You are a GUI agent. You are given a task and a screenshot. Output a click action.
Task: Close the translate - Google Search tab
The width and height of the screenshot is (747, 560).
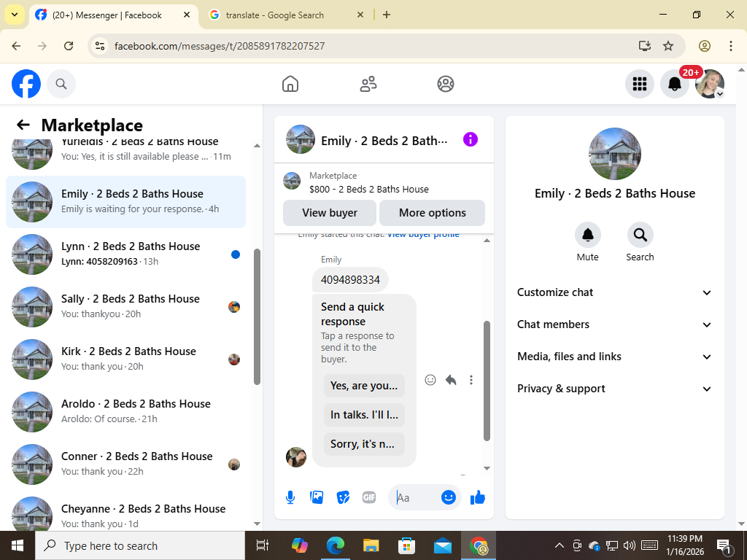tap(360, 15)
